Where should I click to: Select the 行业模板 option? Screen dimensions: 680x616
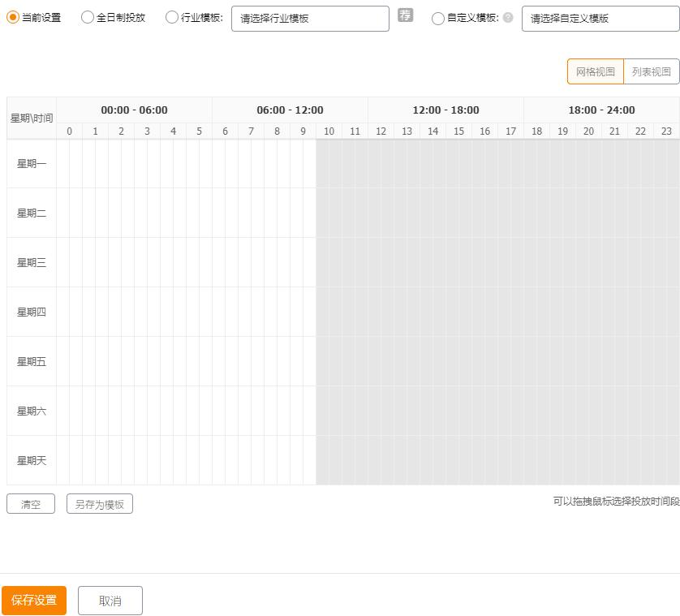tap(171, 15)
